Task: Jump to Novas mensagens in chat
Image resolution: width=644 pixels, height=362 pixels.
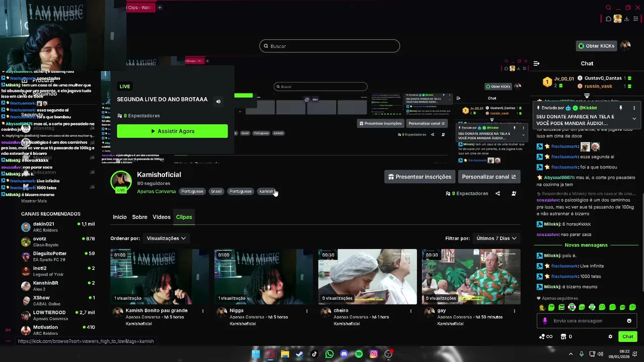Action: 586,245
